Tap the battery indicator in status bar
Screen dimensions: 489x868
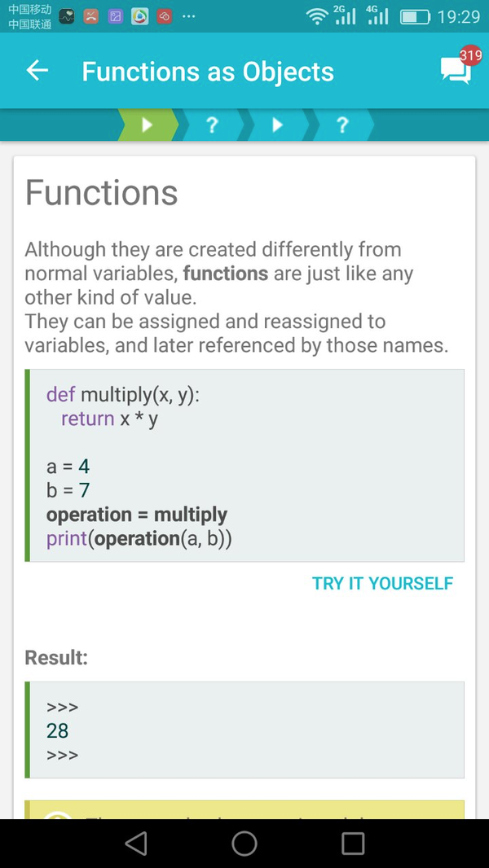click(416, 17)
